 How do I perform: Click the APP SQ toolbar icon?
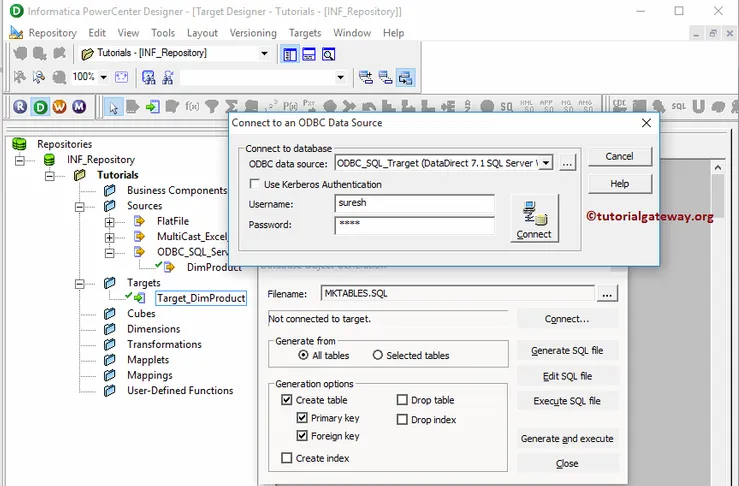click(546, 106)
